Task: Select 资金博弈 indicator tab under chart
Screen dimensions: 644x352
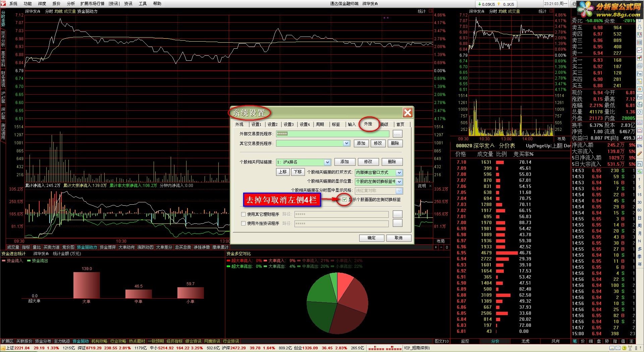Action: [108, 247]
